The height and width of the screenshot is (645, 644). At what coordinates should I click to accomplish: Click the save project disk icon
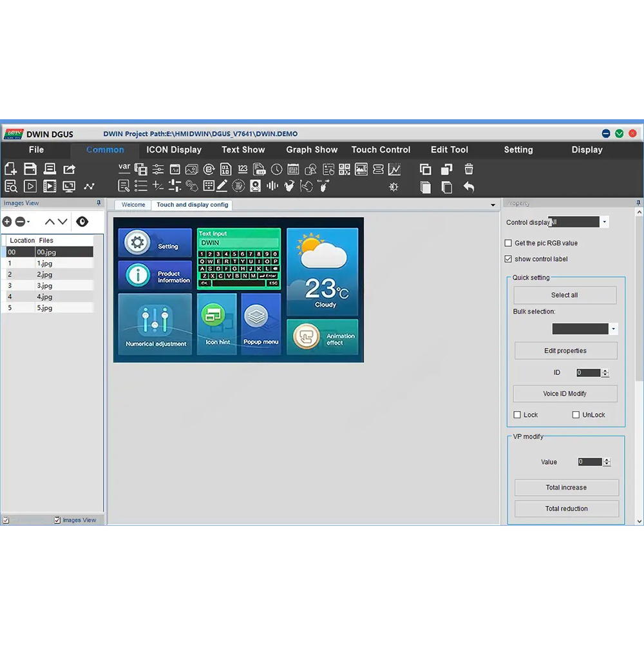30,169
